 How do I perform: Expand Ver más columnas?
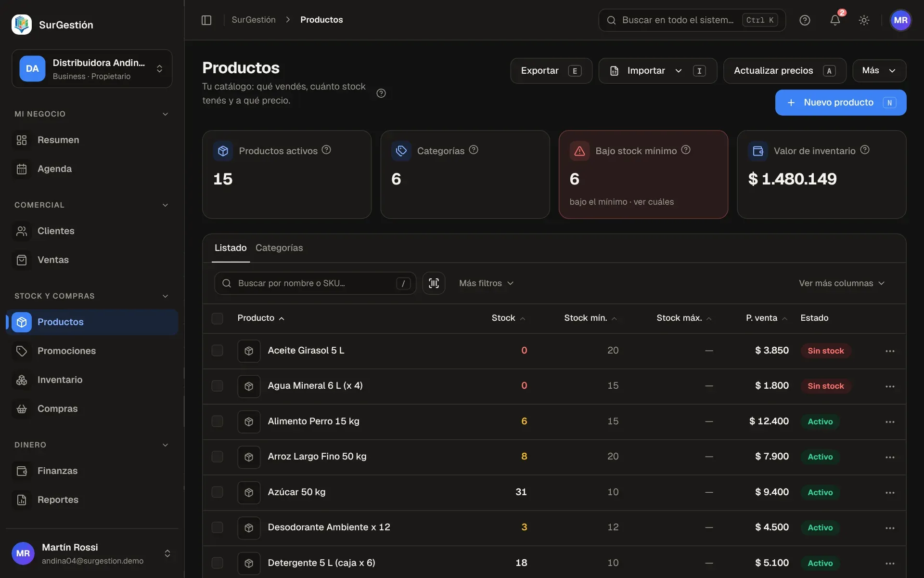(x=842, y=283)
